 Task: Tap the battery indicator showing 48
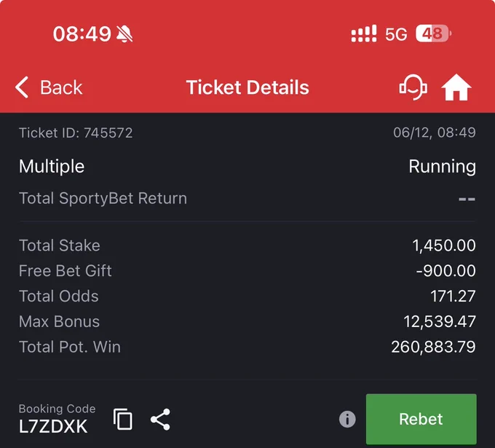coord(433,34)
